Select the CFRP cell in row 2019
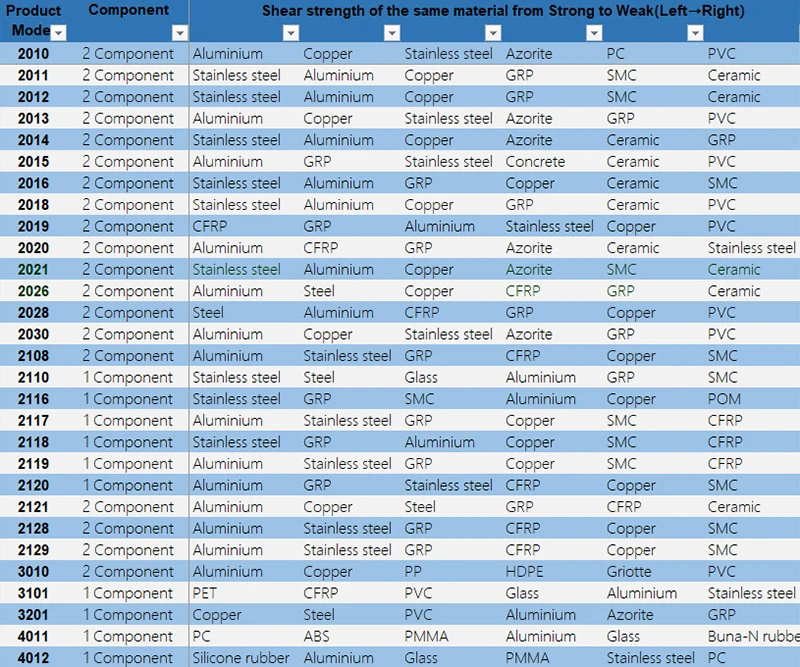 tap(210, 227)
